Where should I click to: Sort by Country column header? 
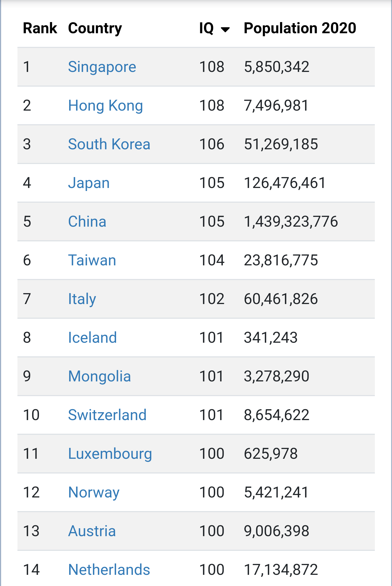click(95, 28)
